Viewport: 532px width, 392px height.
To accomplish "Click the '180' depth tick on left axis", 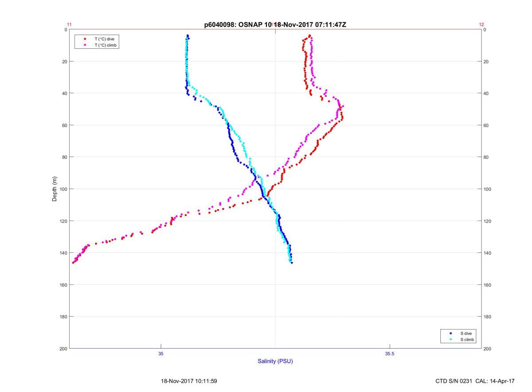I will (63, 317).
